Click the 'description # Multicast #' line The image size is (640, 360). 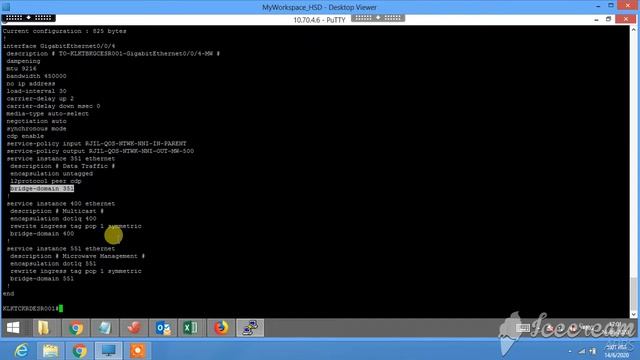(x=57, y=211)
